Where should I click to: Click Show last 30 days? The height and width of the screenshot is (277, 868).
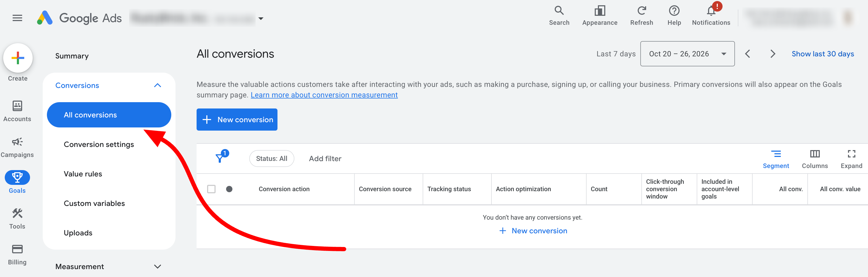(822, 54)
